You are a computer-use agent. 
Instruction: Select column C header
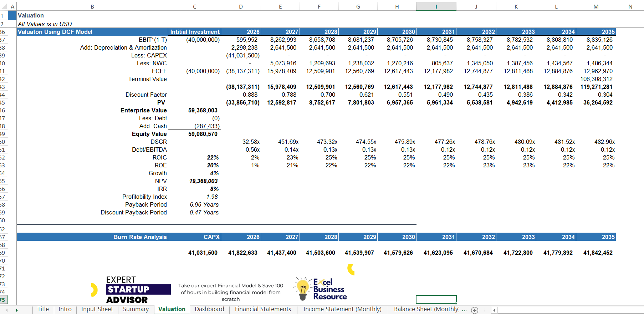tap(195, 6)
